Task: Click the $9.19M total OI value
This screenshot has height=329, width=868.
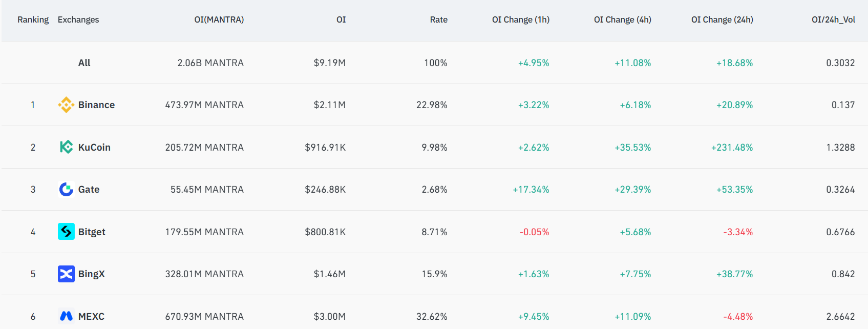Action: pos(329,63)
